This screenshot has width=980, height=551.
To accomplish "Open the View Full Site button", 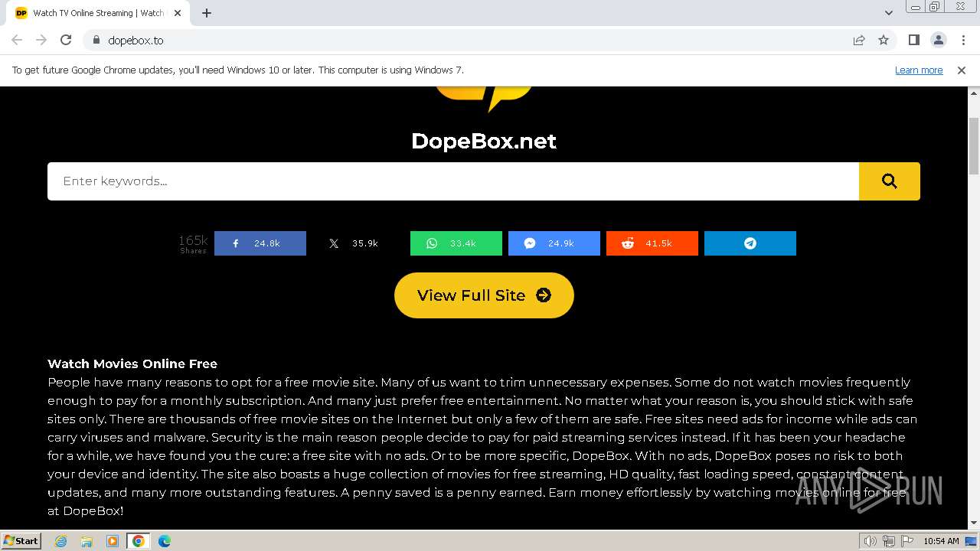I will (484, 295).
